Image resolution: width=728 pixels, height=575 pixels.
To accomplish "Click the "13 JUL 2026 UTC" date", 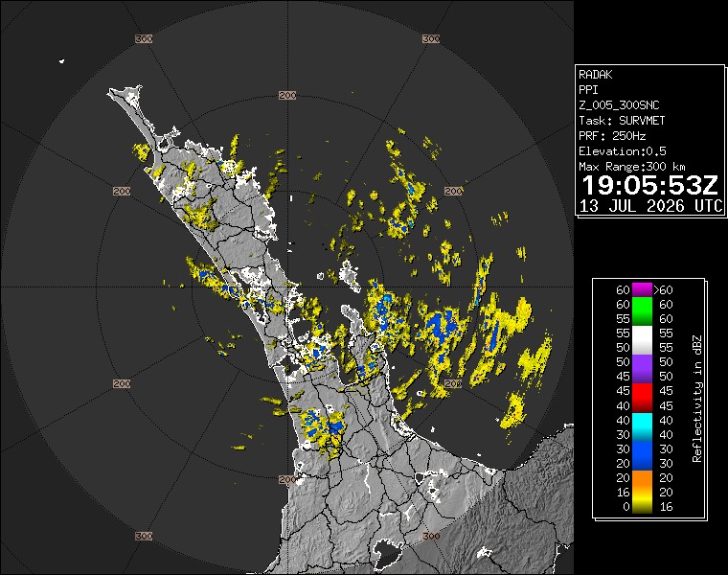I will [651, 206].
